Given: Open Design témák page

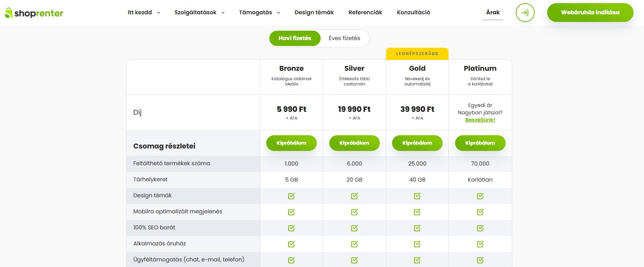Looking at the screenshot, I should coord(314,13).
